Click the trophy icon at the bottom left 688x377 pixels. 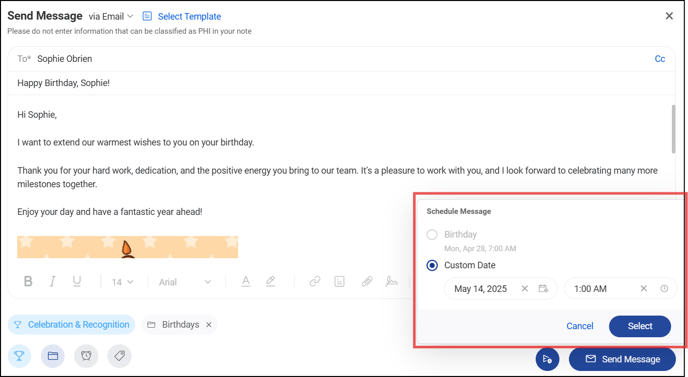[x=19, y=356]
